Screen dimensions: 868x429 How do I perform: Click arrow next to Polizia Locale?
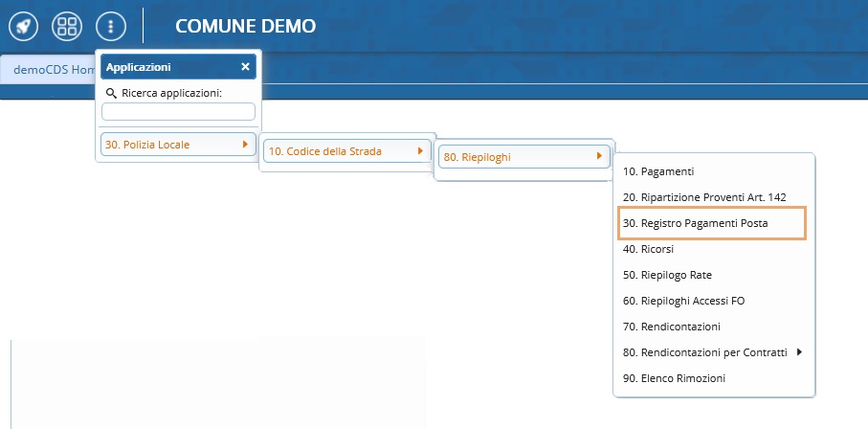[x=246, y=145]
